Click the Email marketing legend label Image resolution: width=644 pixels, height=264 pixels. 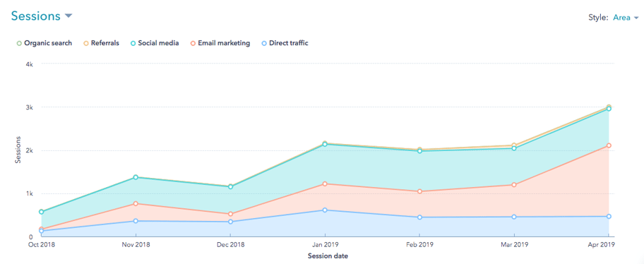pos(224,43)
